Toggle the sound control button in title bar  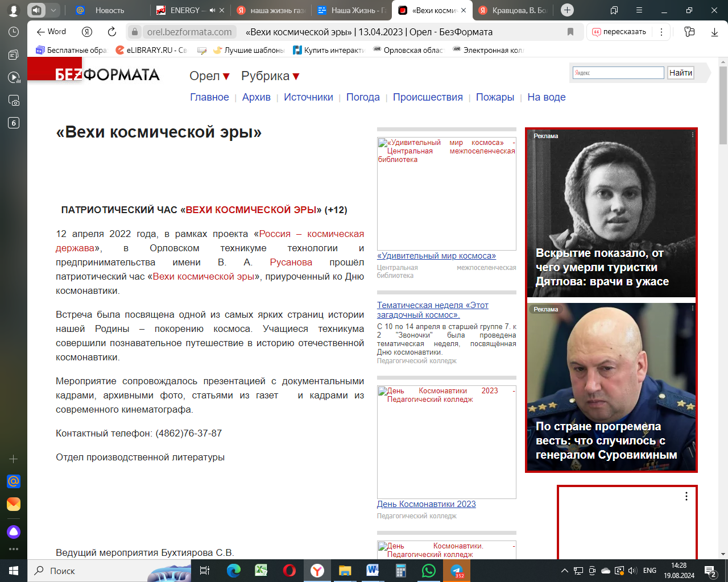point(36,10)
